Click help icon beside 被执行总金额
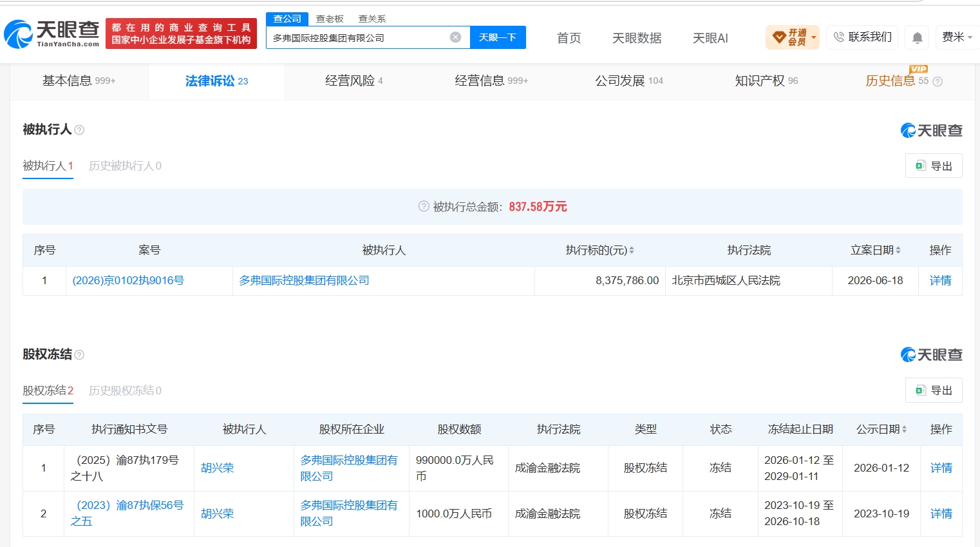 tap(424, 206)
